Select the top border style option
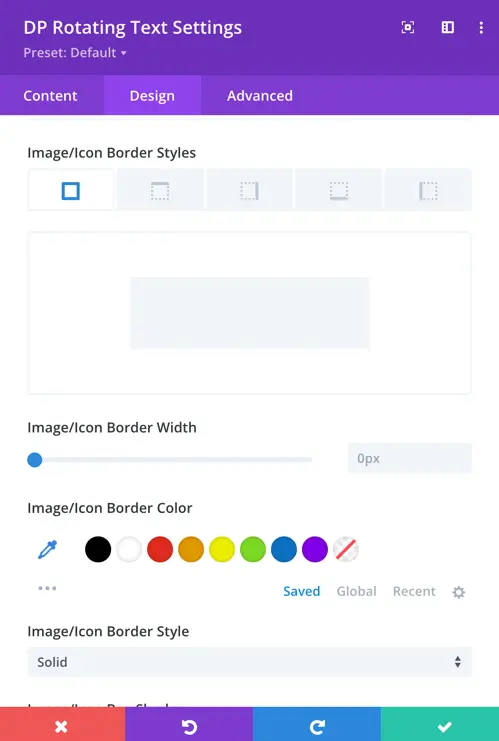Viewport: 499px width, 741px height. (160, 190)
